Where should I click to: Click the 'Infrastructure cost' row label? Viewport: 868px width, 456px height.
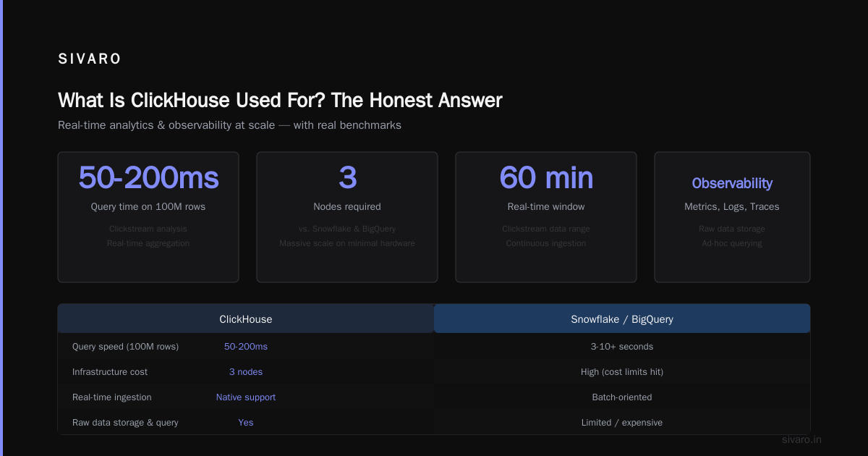110,372
